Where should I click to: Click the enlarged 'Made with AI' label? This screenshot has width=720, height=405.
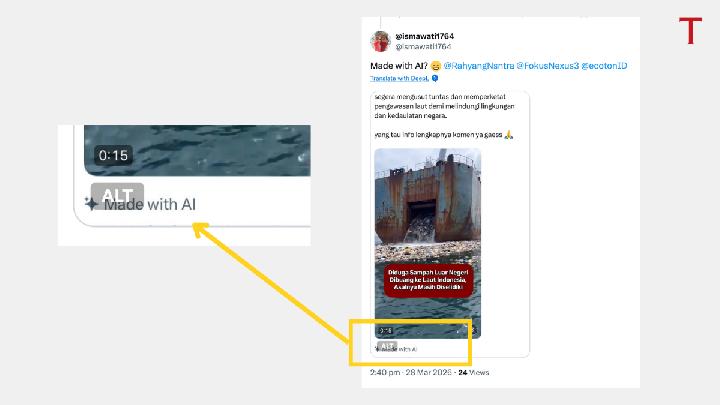(150, 204)
